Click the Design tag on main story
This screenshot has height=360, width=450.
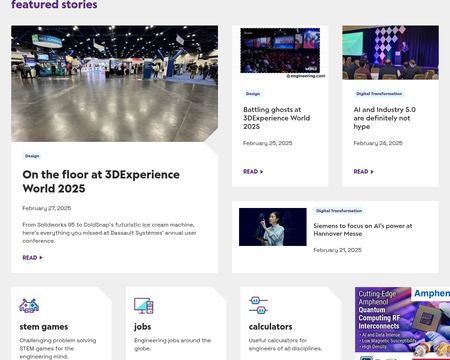[32, 156]
